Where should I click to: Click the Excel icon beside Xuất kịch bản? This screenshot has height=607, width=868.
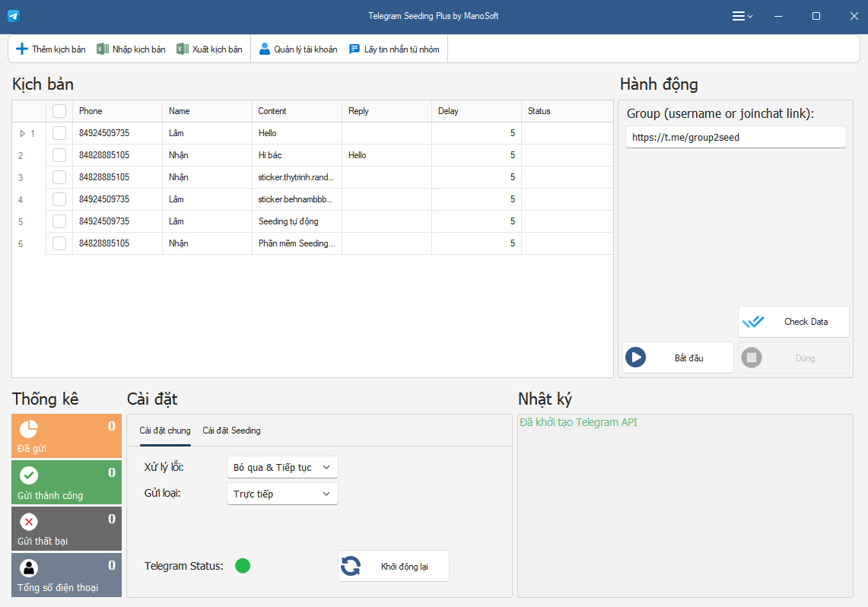182,49
